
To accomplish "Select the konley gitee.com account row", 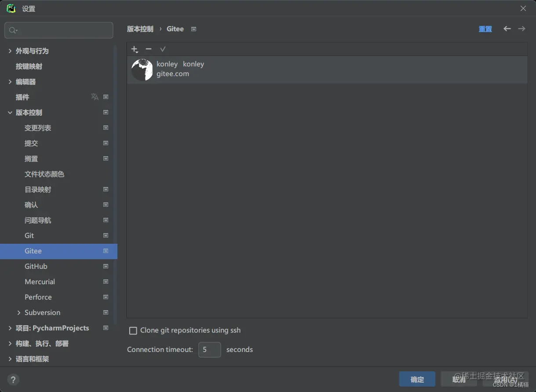I will click(327, 70).
